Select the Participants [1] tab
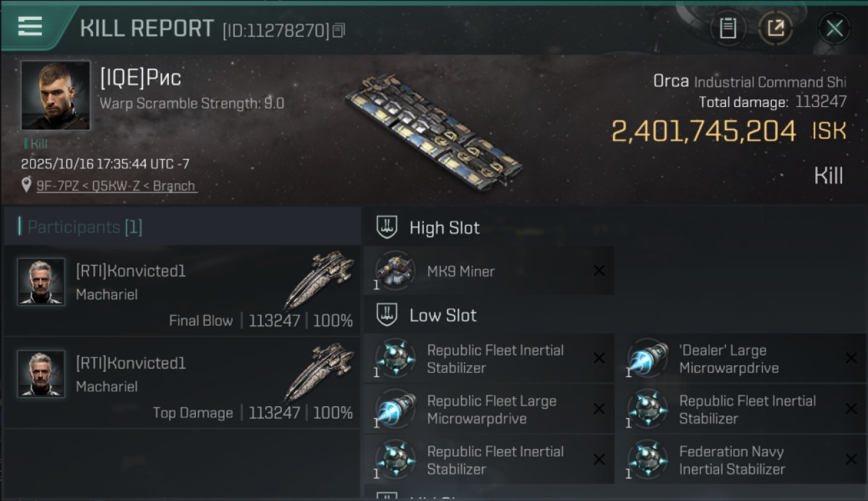 point(85,227)
